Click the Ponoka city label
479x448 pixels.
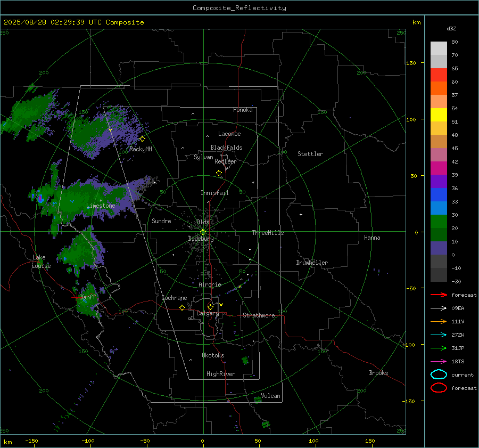point(243,110)
